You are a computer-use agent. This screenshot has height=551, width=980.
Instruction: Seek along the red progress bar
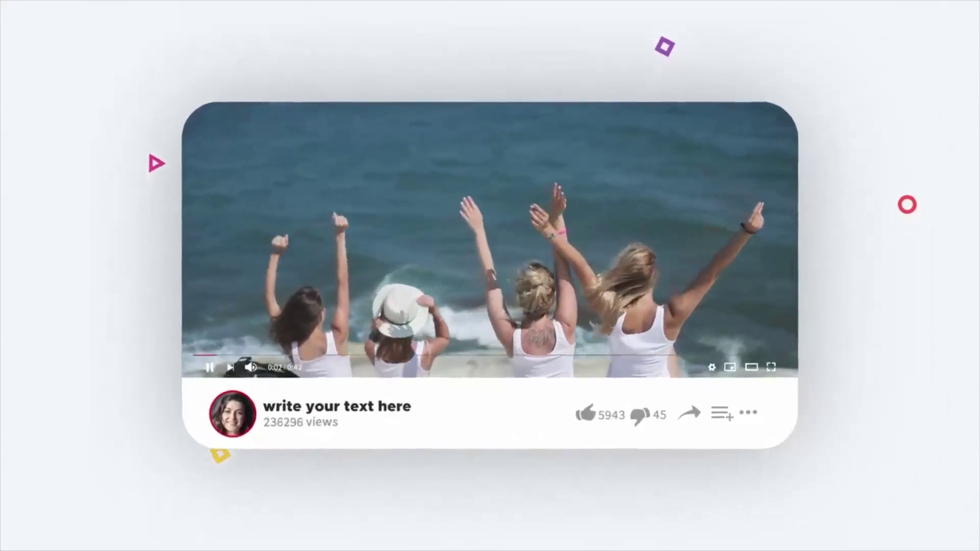(204, 355)
